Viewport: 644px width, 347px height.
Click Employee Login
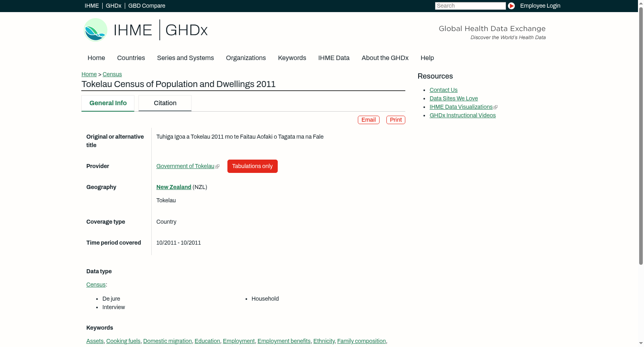(540, 6)
